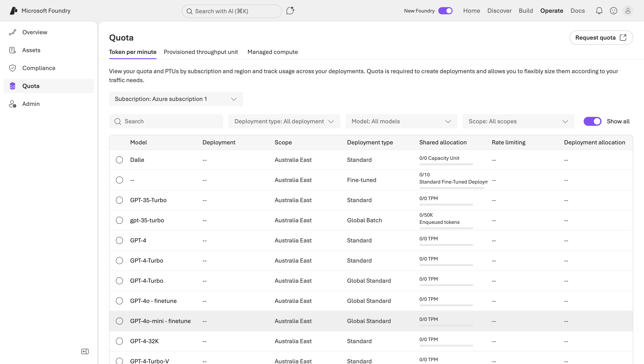Select the Dalle row radio button

[119, 160]
